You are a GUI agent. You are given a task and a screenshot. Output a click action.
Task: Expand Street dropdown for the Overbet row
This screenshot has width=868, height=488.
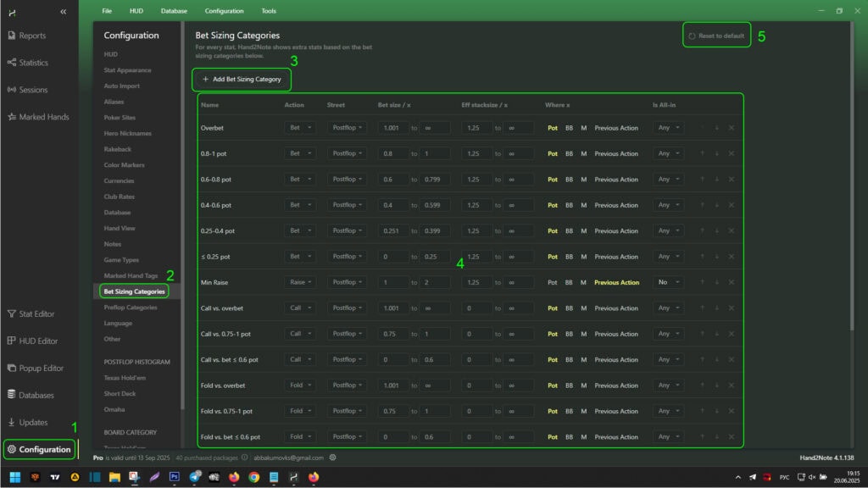(x=348, y=128)
